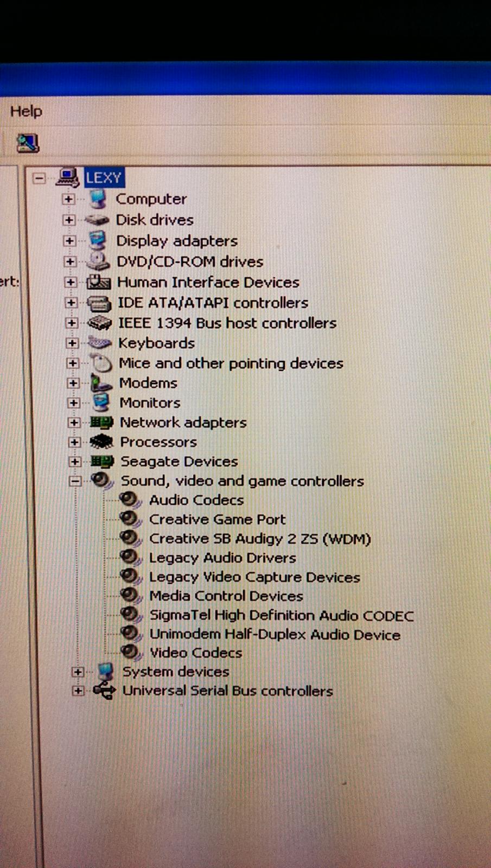Viewport: 491px width, 868px height.
Task: Select Unimodem Half-Duplex Audio Device
Action: pyautogui.click(x=275, y=634)
